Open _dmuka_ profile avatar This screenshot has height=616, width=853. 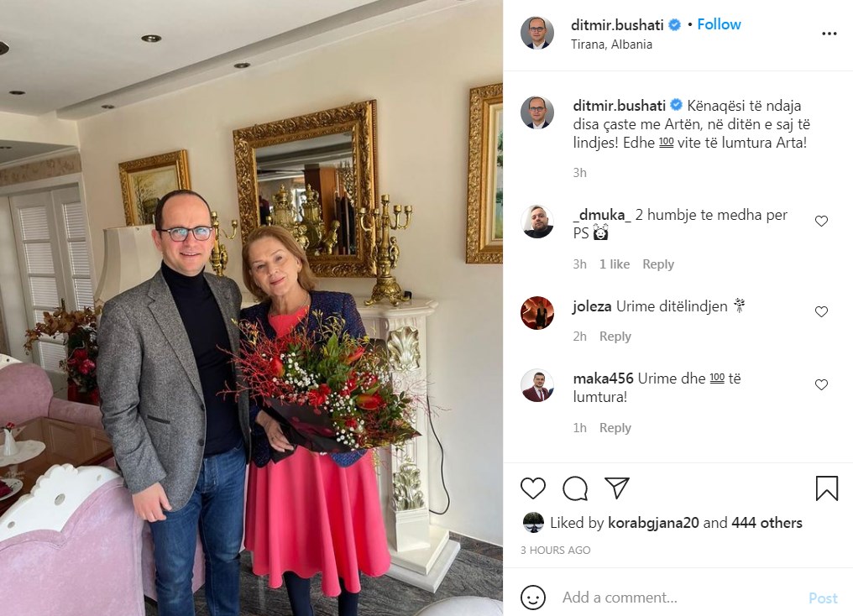pos(537,222)
